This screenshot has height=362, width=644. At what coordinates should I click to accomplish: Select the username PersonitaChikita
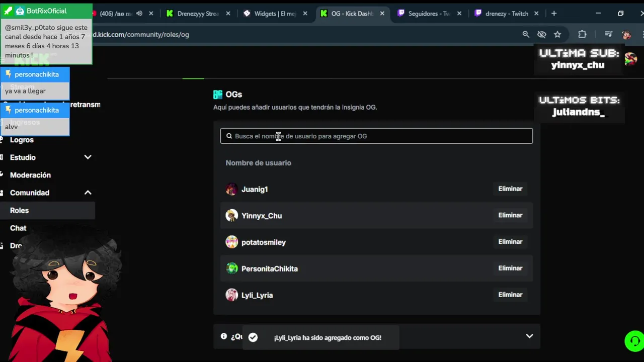pyautogui.click(x=270, y=268)
